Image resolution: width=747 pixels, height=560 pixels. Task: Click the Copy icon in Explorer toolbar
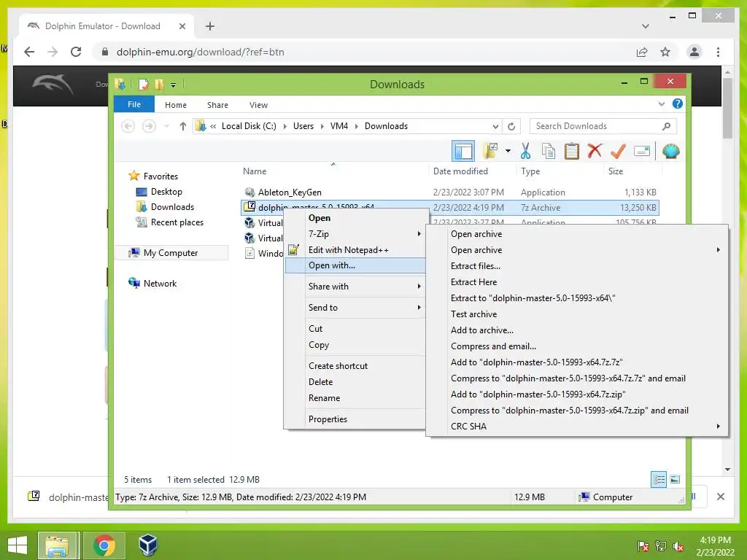coord(549,151)
